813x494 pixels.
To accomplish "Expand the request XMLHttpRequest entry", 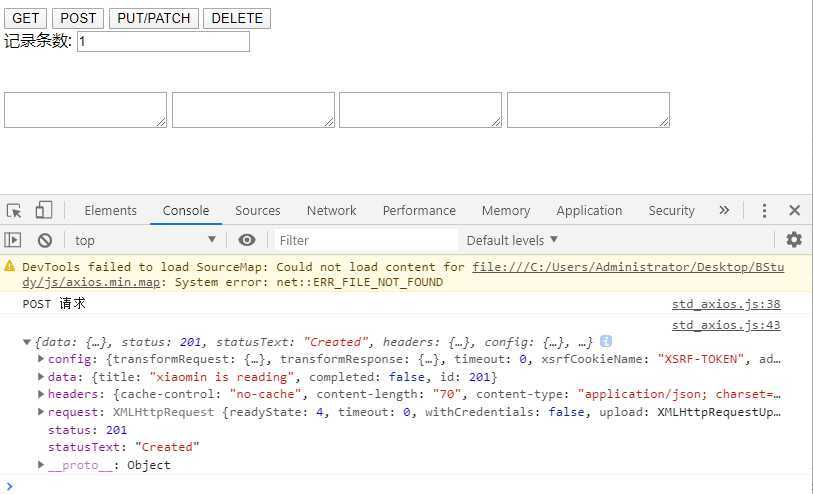I will click(x=41, y=412).
